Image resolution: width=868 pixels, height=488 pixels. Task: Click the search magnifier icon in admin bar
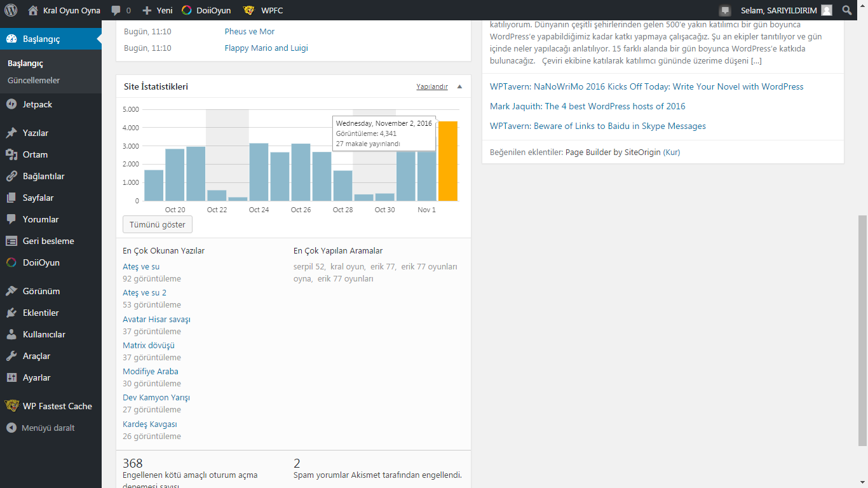coord(847,10)
